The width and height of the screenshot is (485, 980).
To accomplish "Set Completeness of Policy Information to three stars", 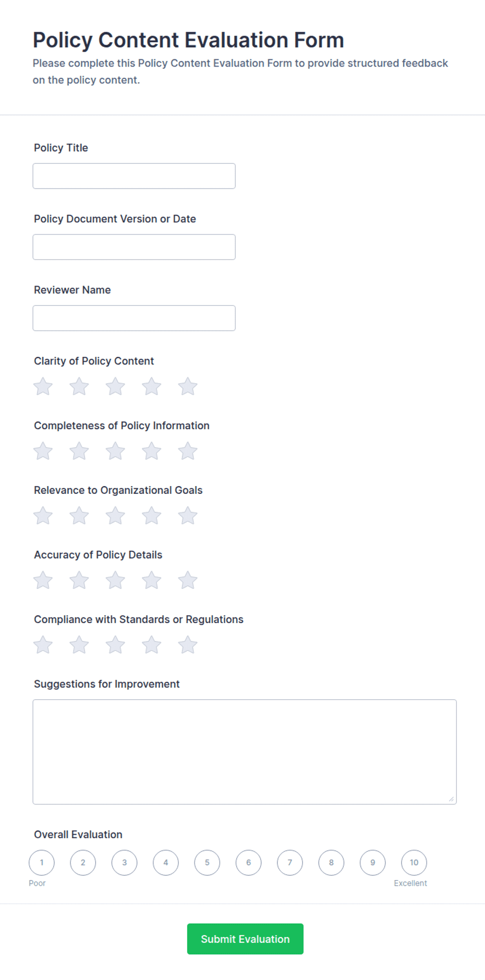I will (x=115, y=451).
